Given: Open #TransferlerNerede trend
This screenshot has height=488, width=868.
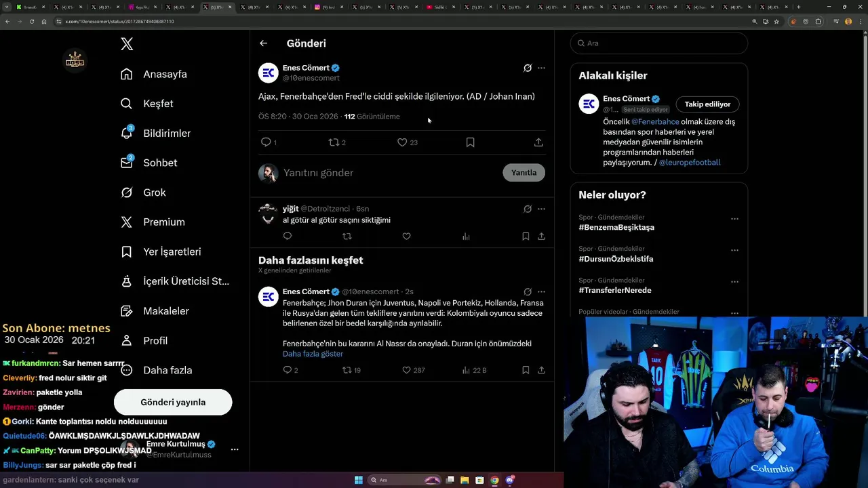Looking at the screenshot, I should [615, 290].
